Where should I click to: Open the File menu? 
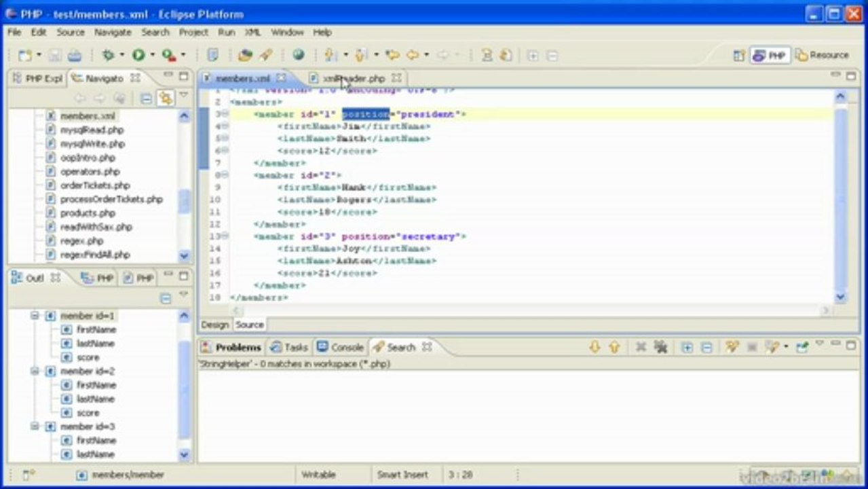(14, 32)
